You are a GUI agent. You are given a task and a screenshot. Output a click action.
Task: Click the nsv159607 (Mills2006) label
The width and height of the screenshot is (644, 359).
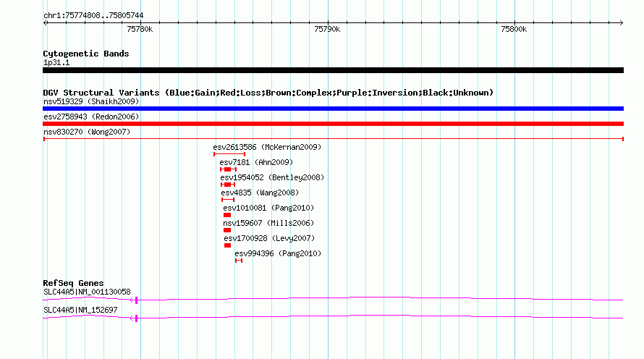click(268, 223)
